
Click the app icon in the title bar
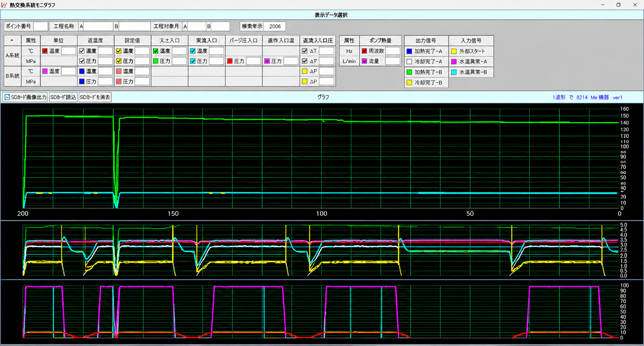pyautogui.click(x=5, y=5)
